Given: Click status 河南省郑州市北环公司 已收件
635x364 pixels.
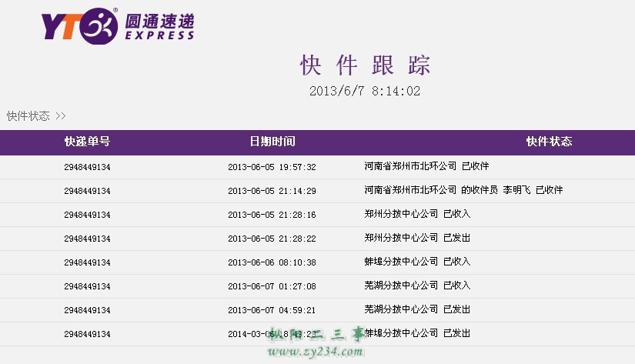Looking at the screenshot, I should click(x=426, y=166).
